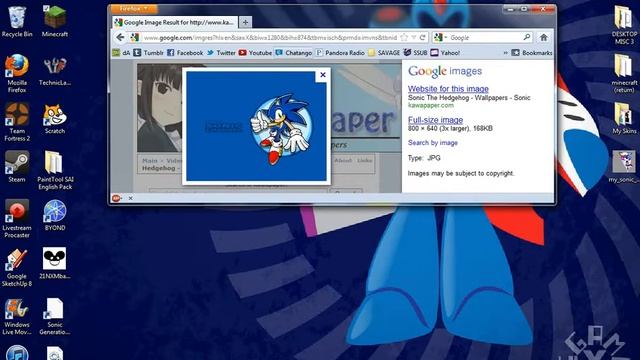The image size is (640, 360).
Task: Close the add-on bar with X
Action: (x=131, y=198)
